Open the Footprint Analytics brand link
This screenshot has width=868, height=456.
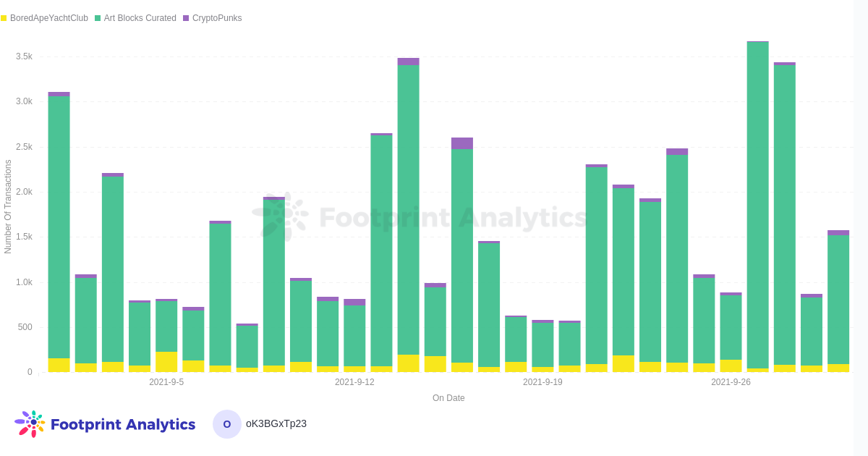coord(122,424)
